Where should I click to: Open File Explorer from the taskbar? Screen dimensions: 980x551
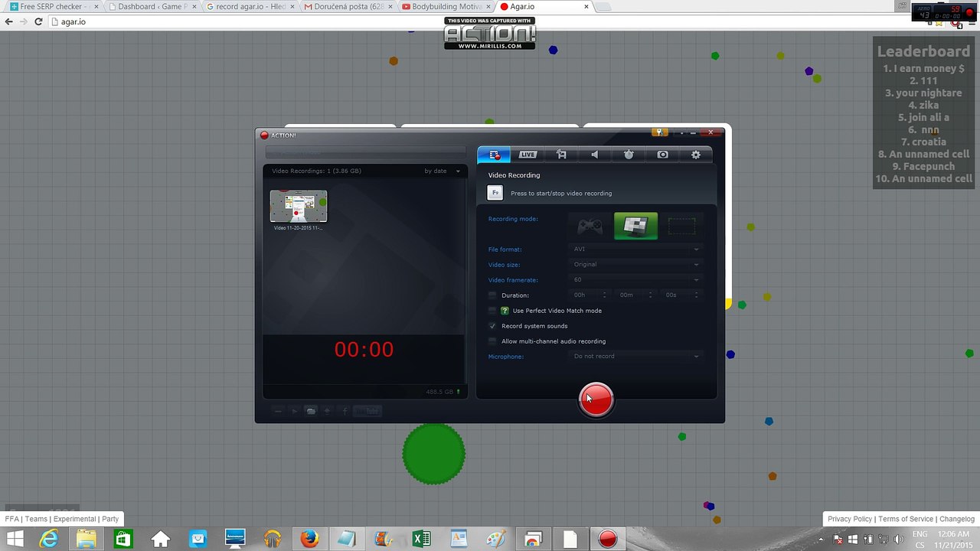click(86, 539)
